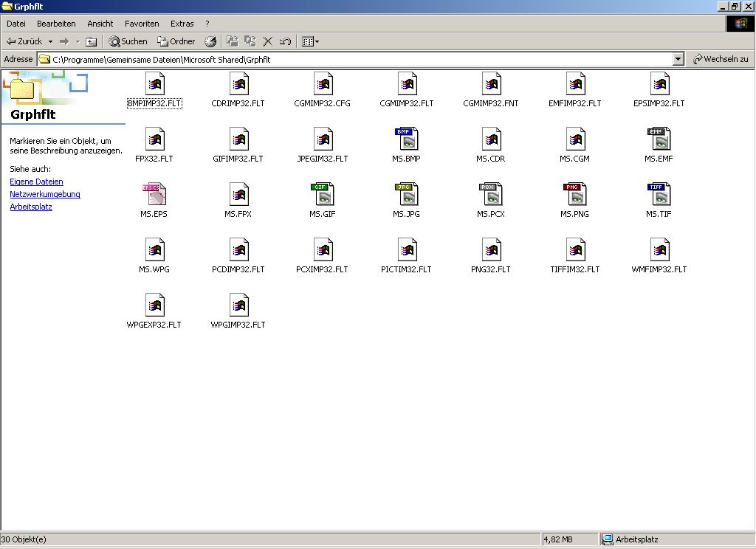This screenshot has width=756, height=549.
Task: Select the MS.GIF image file icon
Action: 323,195
